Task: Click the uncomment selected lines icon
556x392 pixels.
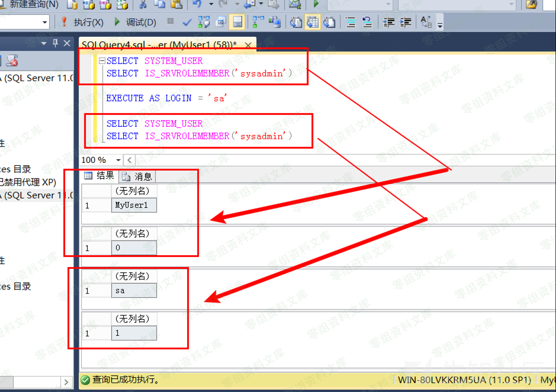Action: click(x=367, y=22)
